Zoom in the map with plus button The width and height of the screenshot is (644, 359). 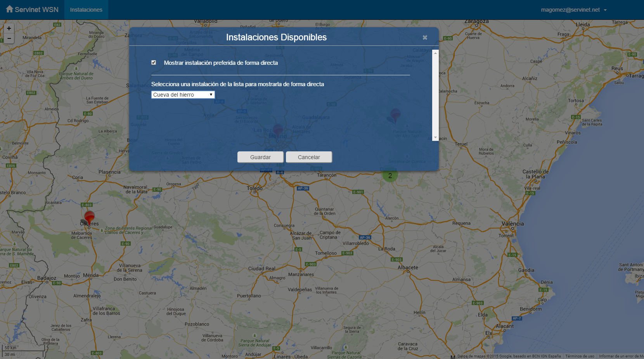click(9, 28)
